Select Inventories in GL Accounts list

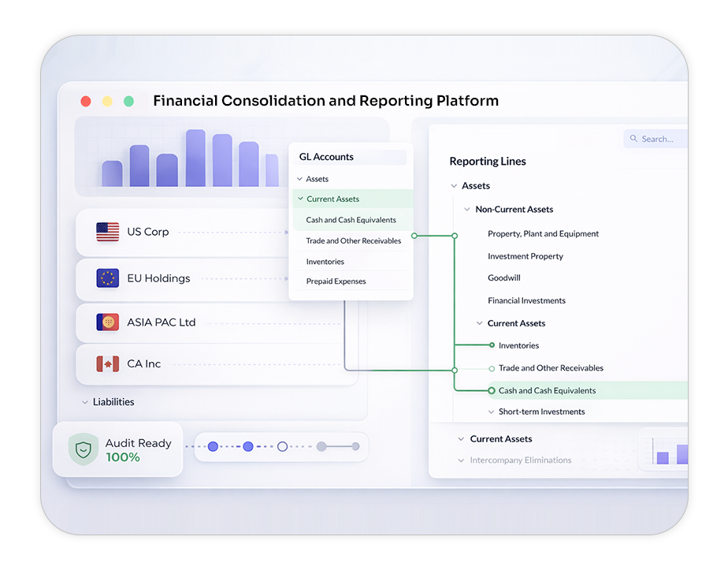325,262
